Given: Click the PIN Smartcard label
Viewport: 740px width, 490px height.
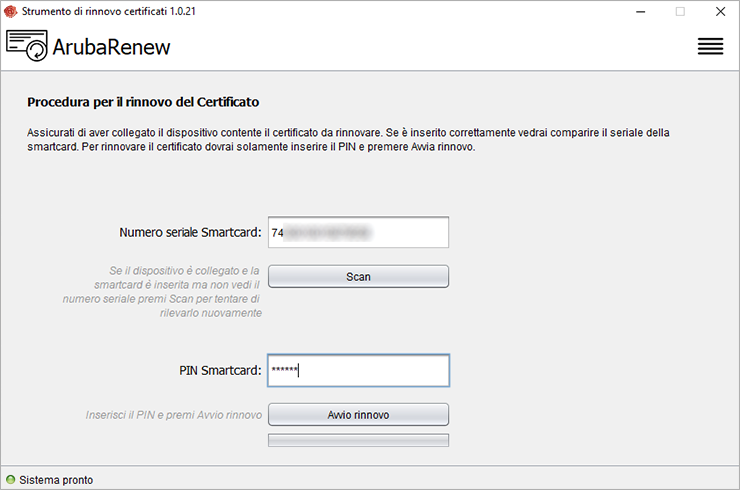Looking at the screenshot, I should (x=220, y=371).
